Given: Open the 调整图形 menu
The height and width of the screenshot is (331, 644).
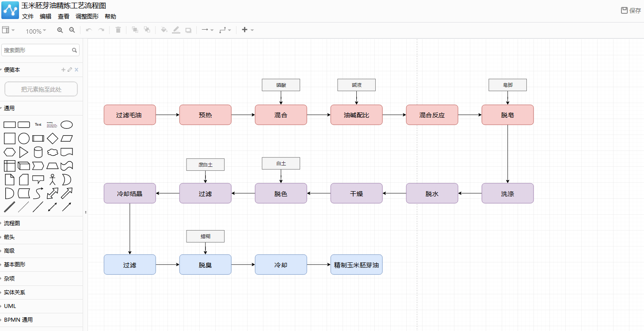Looking at the screenshot, I should [x=87, y=16].
